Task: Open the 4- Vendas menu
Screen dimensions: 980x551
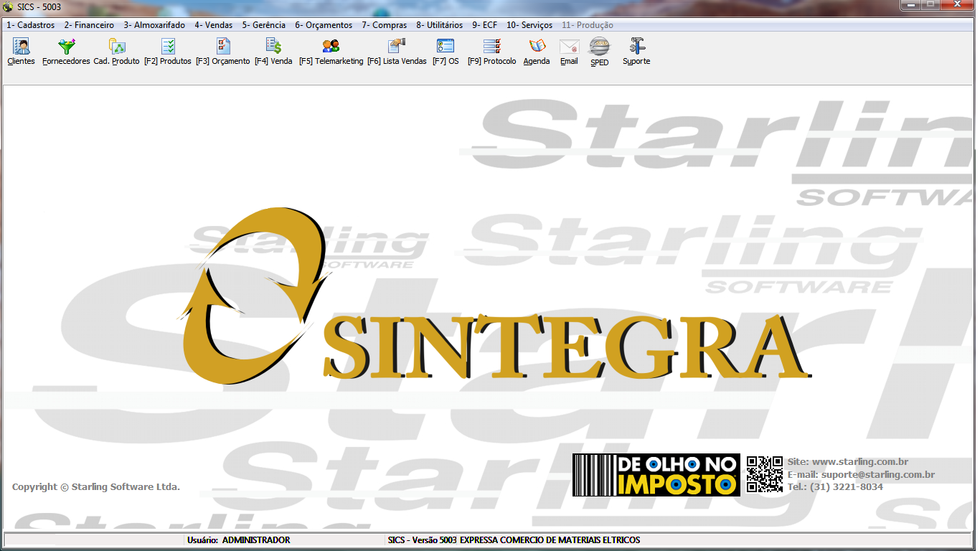Action: (213, 25)
